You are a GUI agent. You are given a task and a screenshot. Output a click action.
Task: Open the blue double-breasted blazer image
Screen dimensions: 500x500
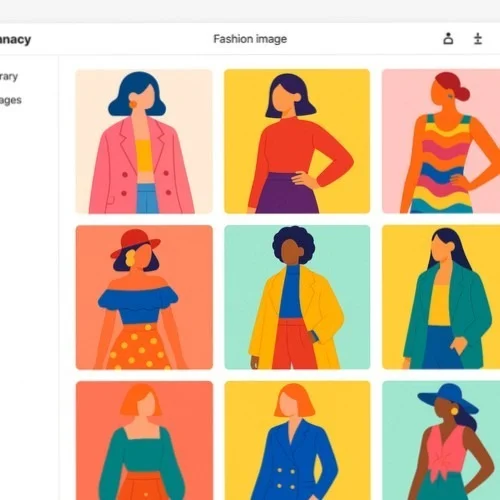(297, 441)
